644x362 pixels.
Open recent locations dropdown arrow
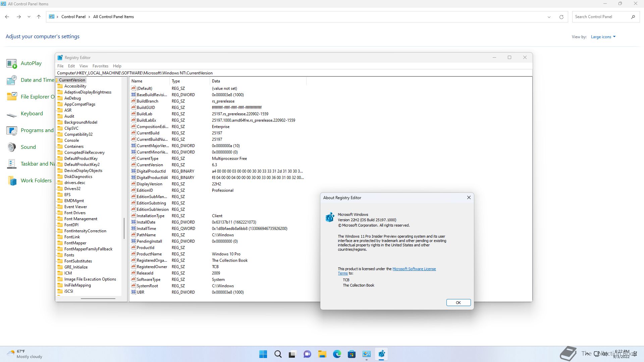pyautogui.click(x=29, y=17)
